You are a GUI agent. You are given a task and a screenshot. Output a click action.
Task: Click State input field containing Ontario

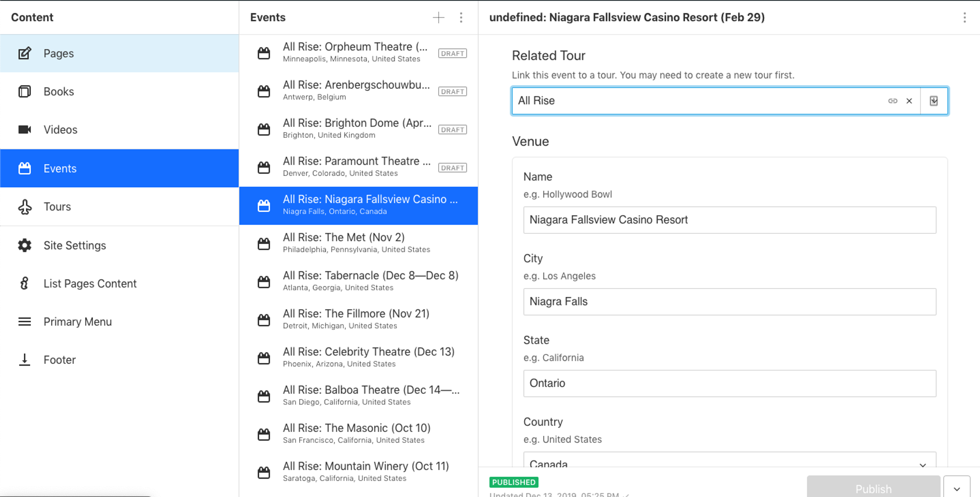[729, 383]
